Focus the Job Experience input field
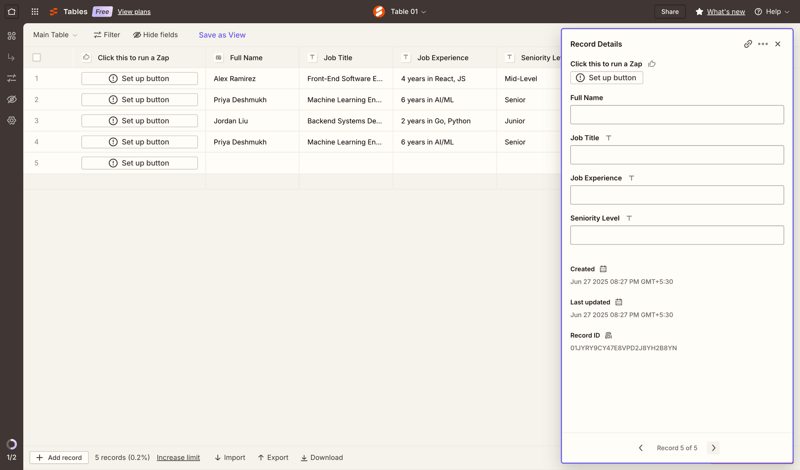The width and height of the screenshot is (800, 470). (677, 195)
